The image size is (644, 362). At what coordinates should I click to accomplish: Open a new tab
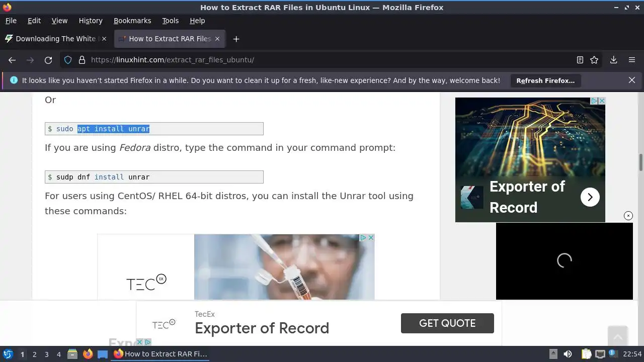click(236, 39)
